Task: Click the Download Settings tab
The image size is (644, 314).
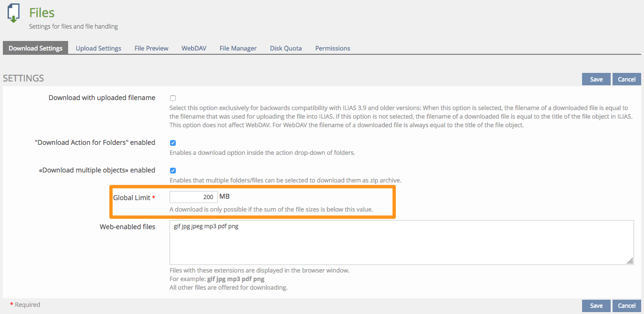Action: click(x=35, y=48)
